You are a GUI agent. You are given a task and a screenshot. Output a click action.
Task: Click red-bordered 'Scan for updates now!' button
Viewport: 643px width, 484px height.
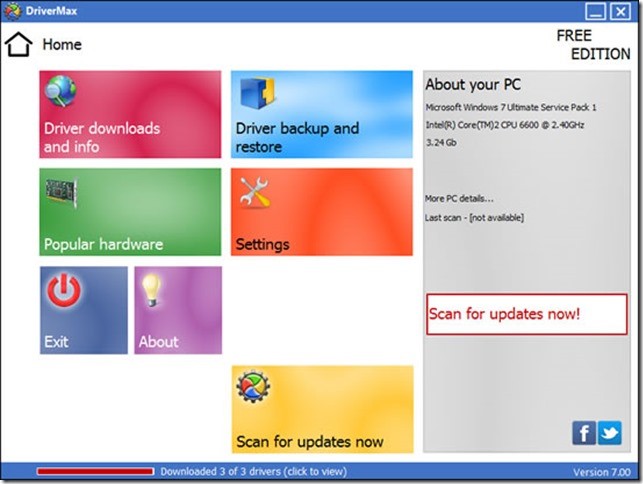(x=527, y=314)
